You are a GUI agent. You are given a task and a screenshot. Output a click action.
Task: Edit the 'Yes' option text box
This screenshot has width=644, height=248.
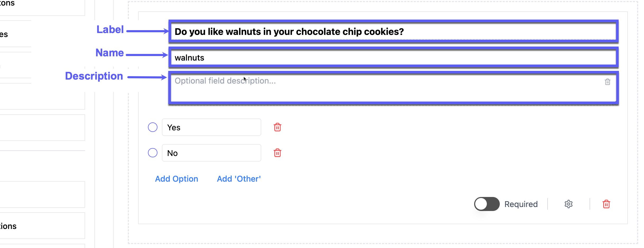coord(211,127)
